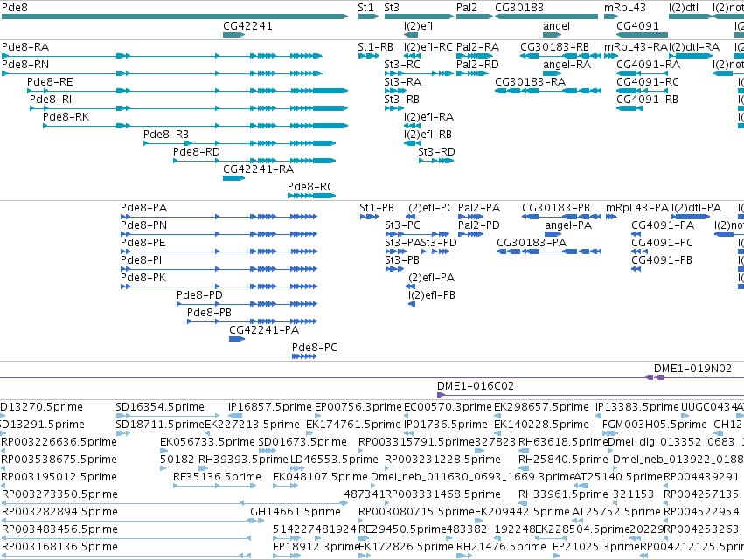744x560 pixels.
Task: Select the l(2)efl-RB transcript label
Action: pyautogui.click(x=428, y=135)
